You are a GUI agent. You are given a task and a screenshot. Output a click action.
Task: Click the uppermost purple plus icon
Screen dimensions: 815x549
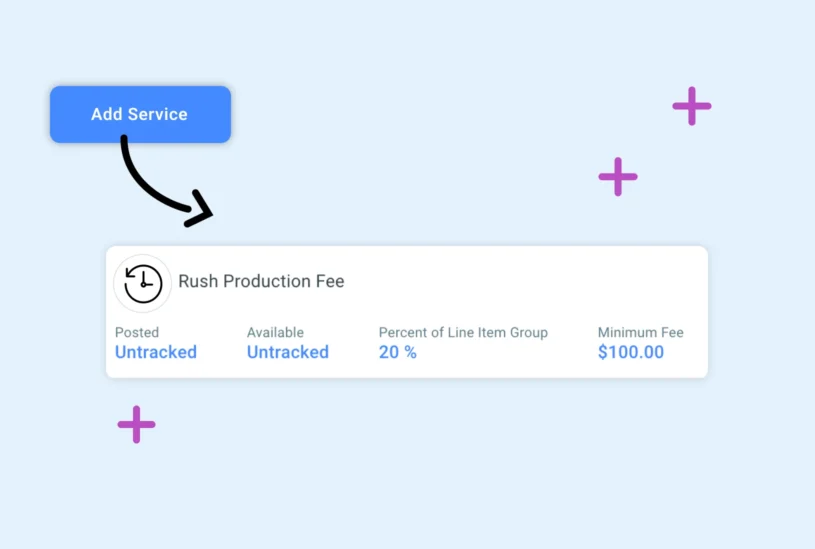pos(691,106)
